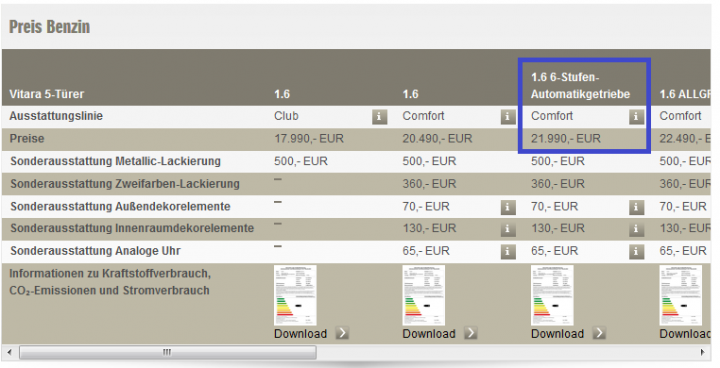Viewport: 720px width, 368px height.
Task: Click the 'Club' trim line cell
Action: click(286, 116)
